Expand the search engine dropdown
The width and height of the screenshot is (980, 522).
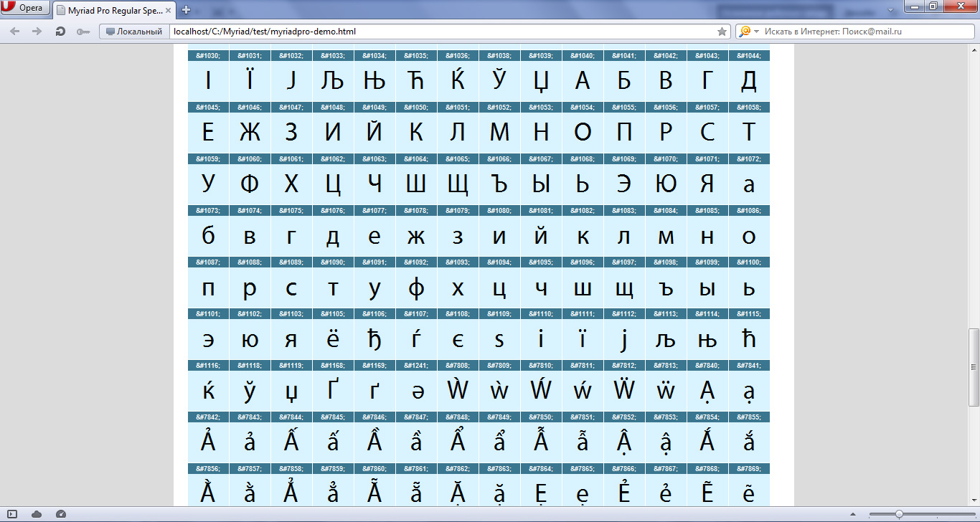(x=756, y=32)
